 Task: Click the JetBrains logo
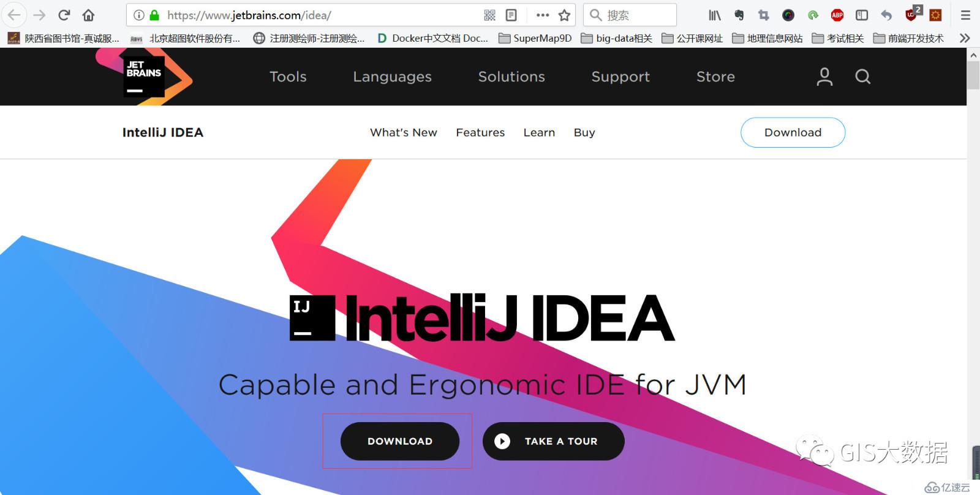[x=144, y=77]
